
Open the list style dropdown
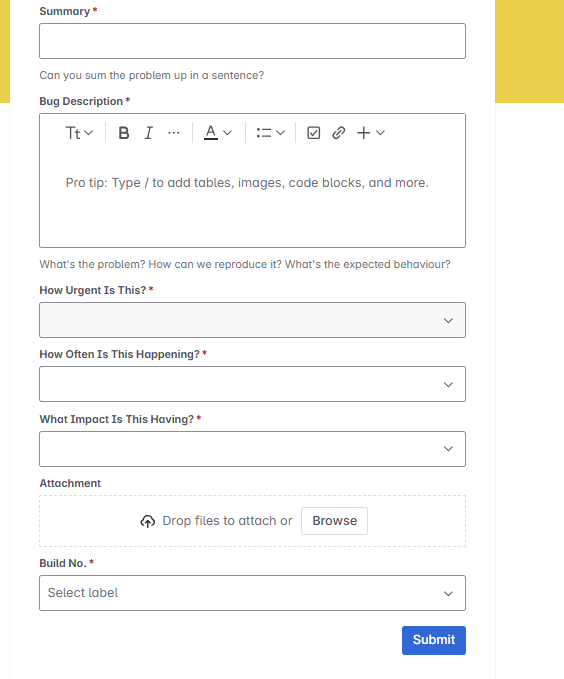point(270,133)
